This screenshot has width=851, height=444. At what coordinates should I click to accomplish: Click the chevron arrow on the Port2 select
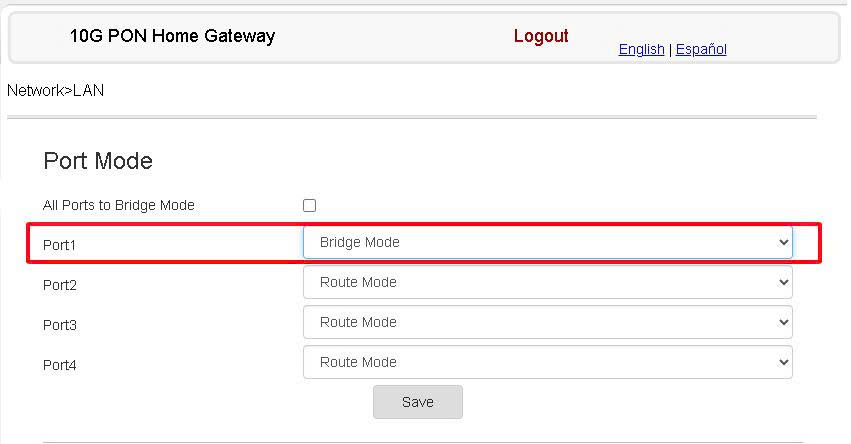(783, 282)
